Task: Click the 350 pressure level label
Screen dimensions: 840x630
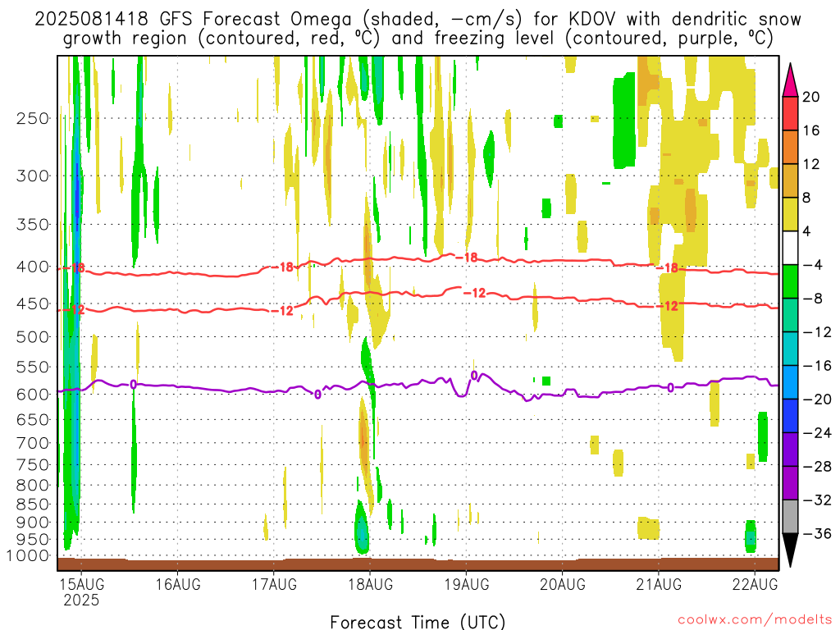Action: (33, 224)
